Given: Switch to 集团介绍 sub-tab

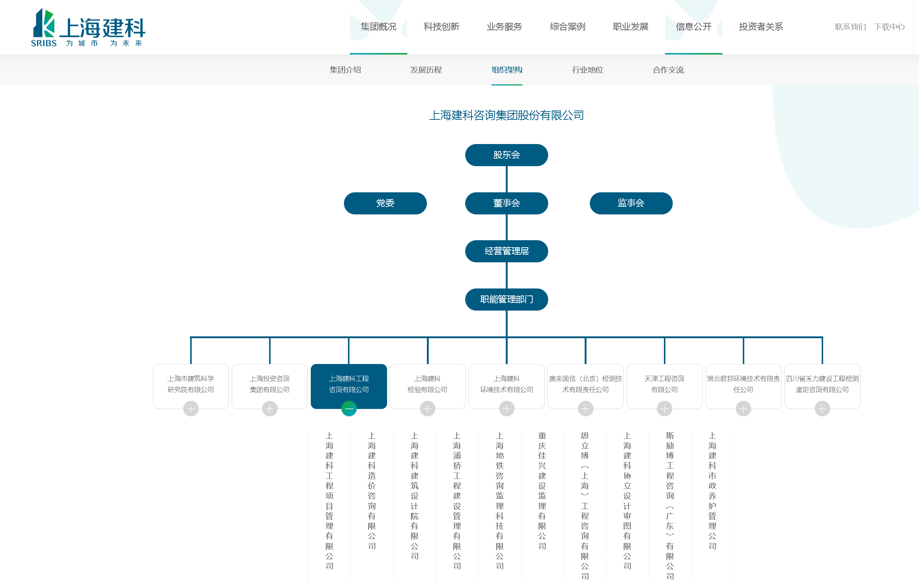Looking at the screenshot, I should 345,70.
